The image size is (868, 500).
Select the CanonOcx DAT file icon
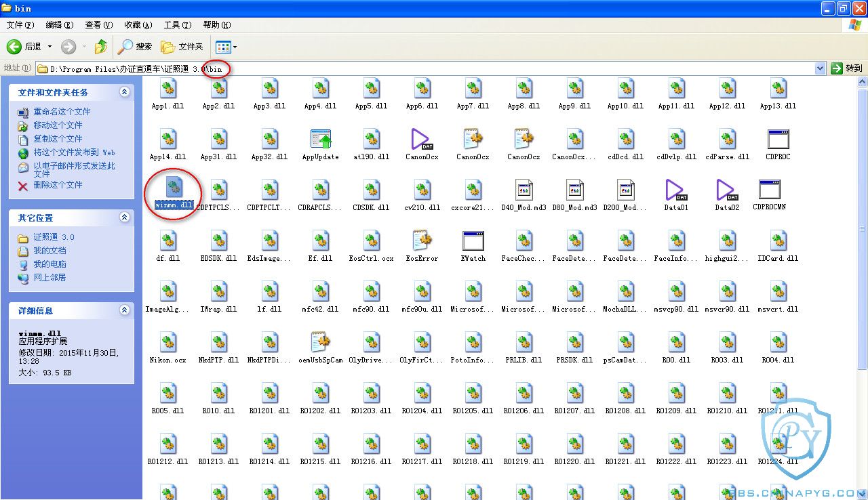422,139
